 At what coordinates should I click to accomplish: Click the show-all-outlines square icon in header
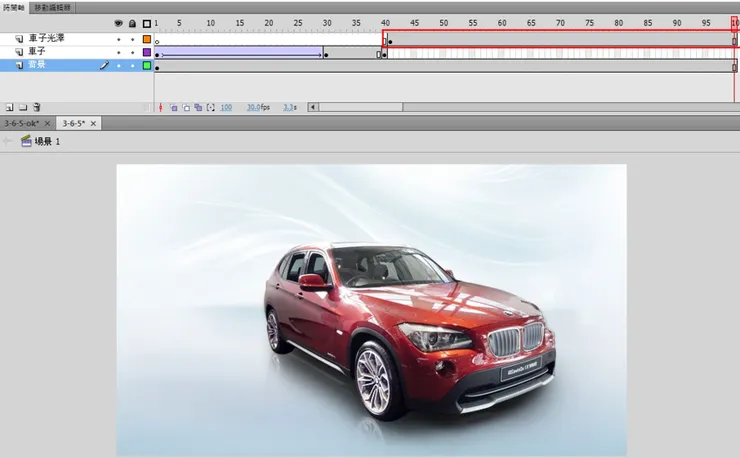tap(147, 23)
